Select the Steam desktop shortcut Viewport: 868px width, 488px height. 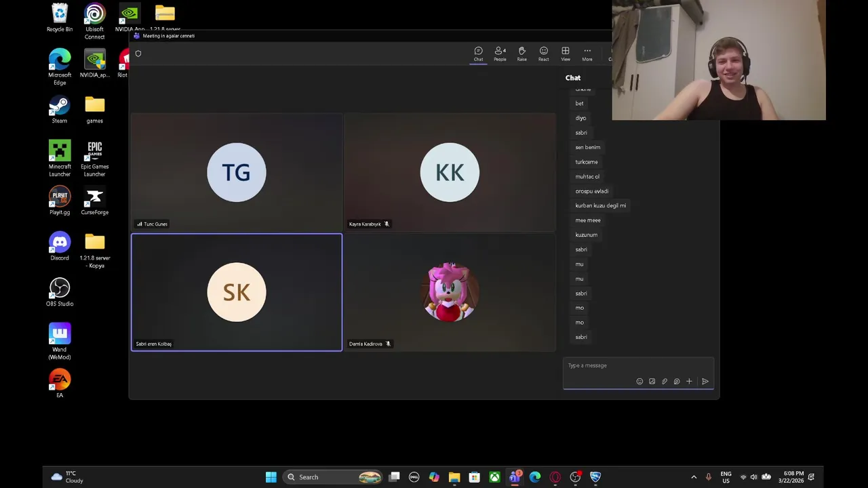(60, 110)
